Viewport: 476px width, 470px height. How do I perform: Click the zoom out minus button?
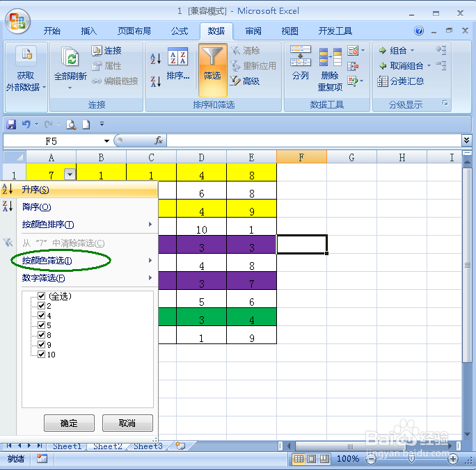370,459
